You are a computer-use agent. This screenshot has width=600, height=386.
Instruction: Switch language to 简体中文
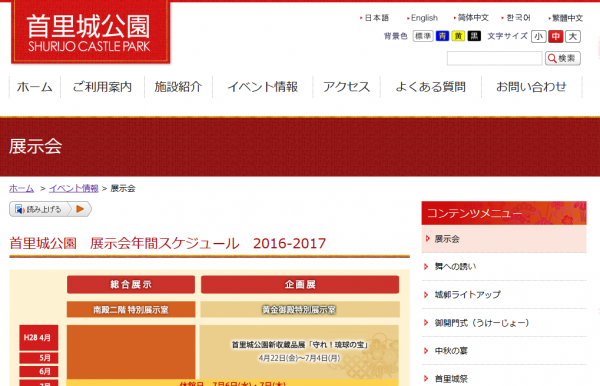coord(473,18)
